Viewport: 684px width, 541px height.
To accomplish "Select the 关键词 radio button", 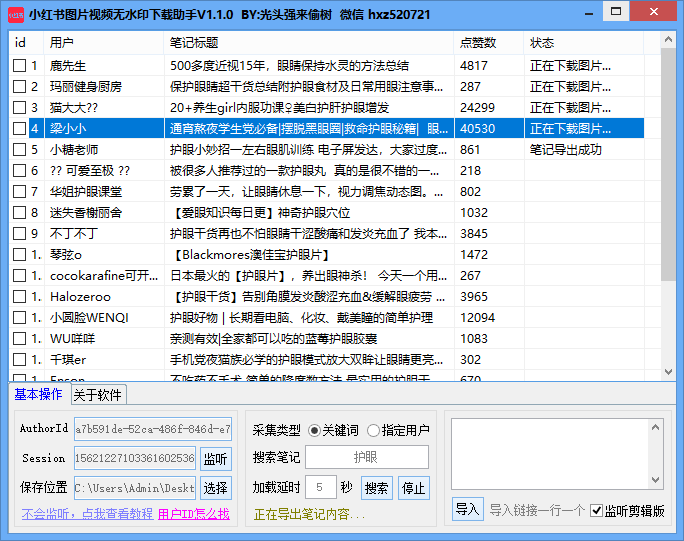I will 314,430.
